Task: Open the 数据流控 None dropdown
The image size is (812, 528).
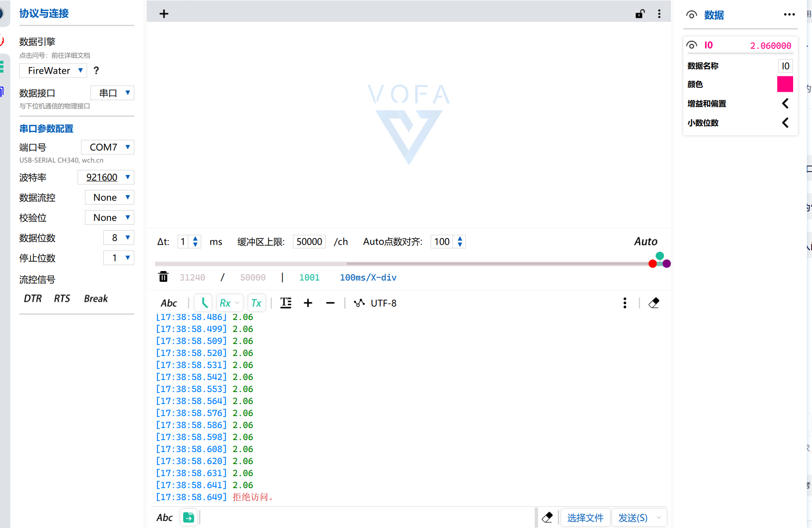Action: coord(109,197)
